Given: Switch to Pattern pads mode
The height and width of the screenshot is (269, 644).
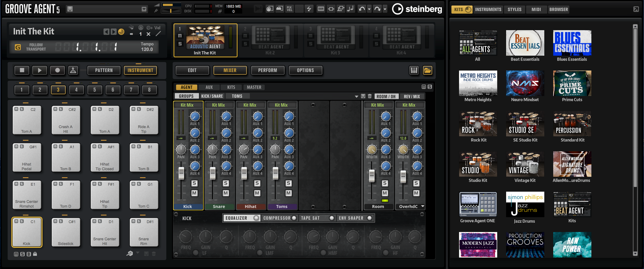Looking at the screenshot, I should pyautogui.click(x=104, y=70).
